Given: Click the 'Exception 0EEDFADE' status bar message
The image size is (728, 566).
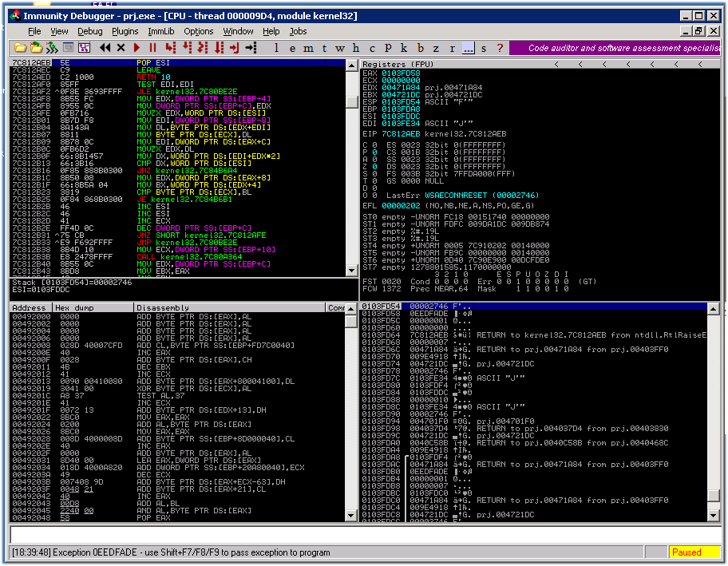Looking at the screenshot, I should coord(171,552).
